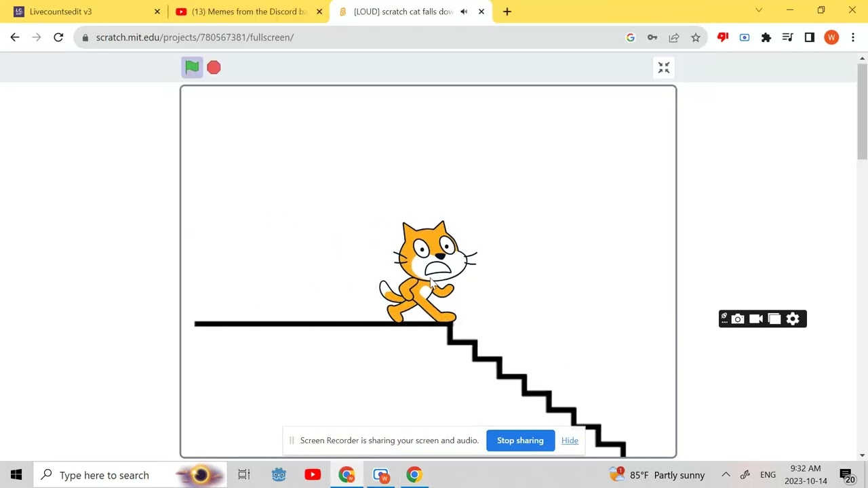
Task: Click the red thumbs-down extension icon
Action: (723, 37)
